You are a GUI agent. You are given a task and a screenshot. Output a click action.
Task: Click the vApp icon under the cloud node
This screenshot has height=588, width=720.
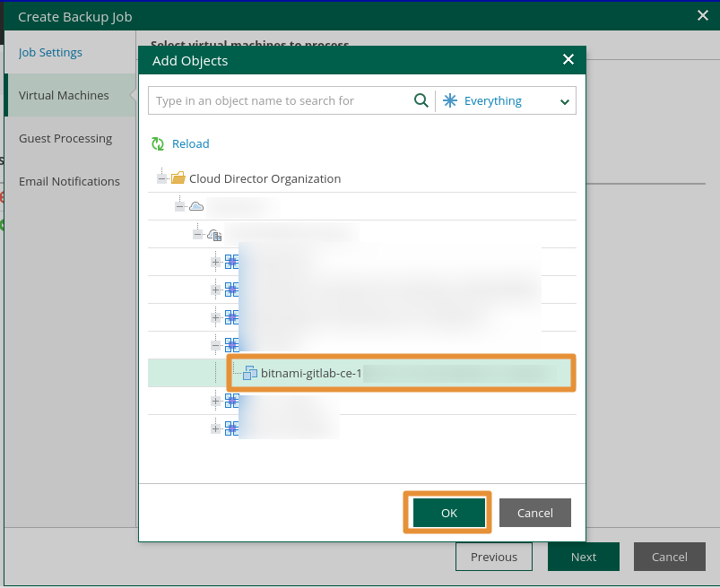click(x=214, y=233)
